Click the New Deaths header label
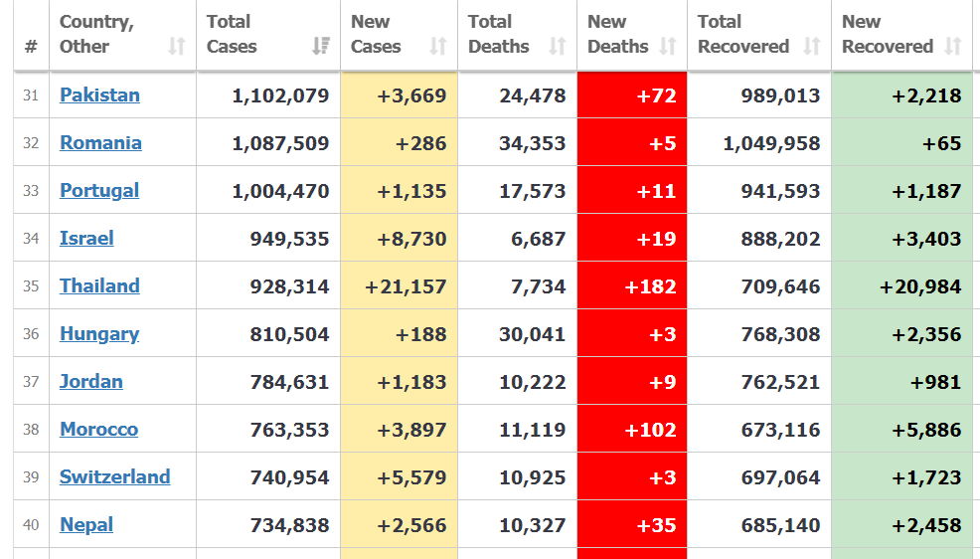 (618, 34)
